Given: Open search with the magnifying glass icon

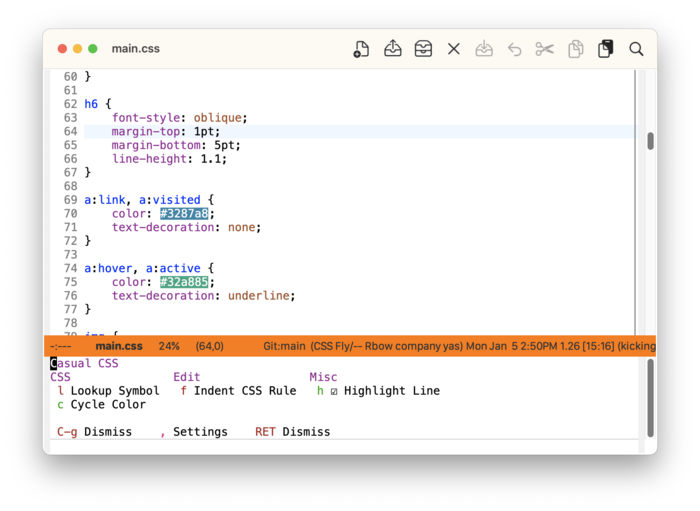Looking at the screenshot, I should pyautogui.click(x=636, y=49).
